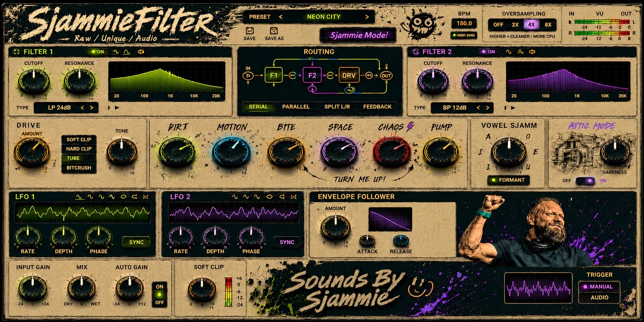
Task: Open the Neon City preset name selector
Action: pos(323,17)
